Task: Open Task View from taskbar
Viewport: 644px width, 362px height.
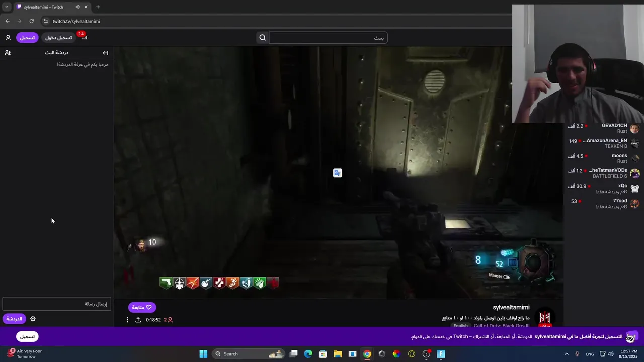Action: (x=294, y=354)
